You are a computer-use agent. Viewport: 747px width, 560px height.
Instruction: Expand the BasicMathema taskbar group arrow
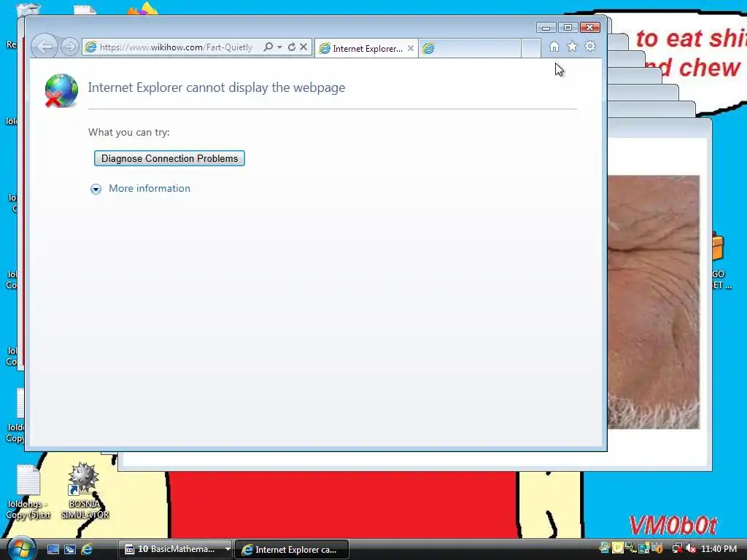pos(228,550)
